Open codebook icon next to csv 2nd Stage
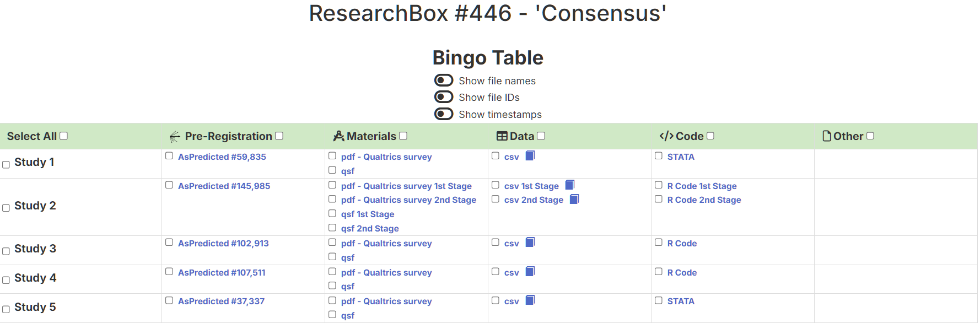The height and width of the screenshot is (323, 980). click(x=574, y=199)
